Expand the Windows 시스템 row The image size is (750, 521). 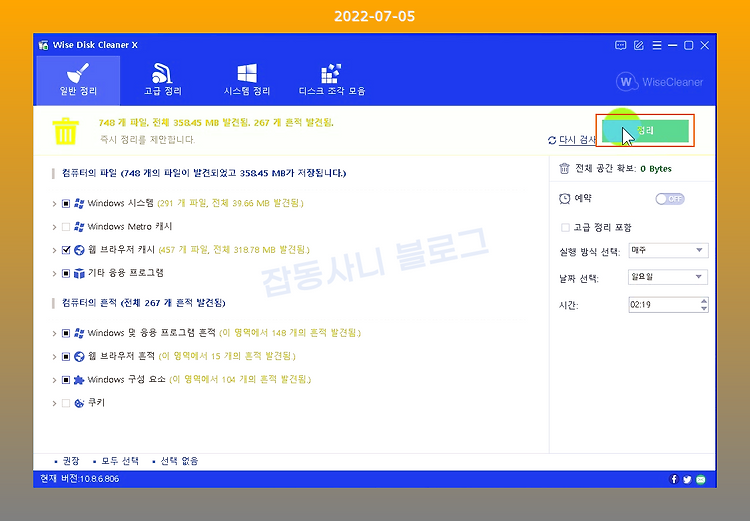54,204
